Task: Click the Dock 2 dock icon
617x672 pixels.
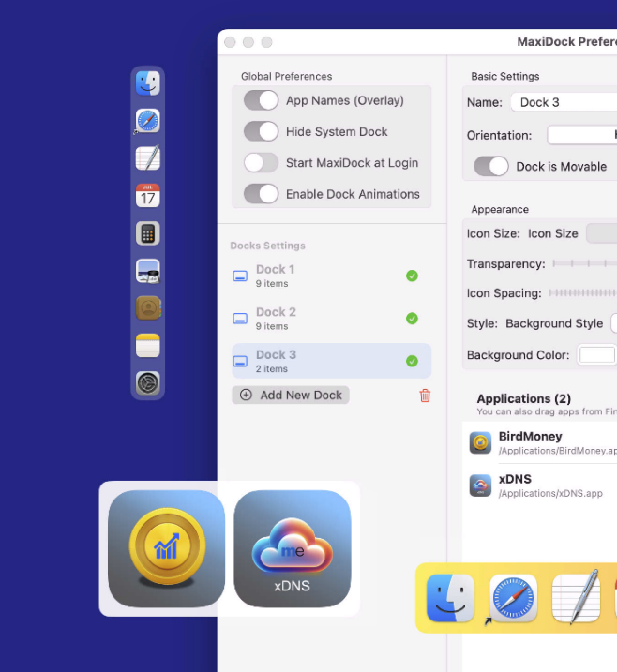Action: [x=240, y=319]
